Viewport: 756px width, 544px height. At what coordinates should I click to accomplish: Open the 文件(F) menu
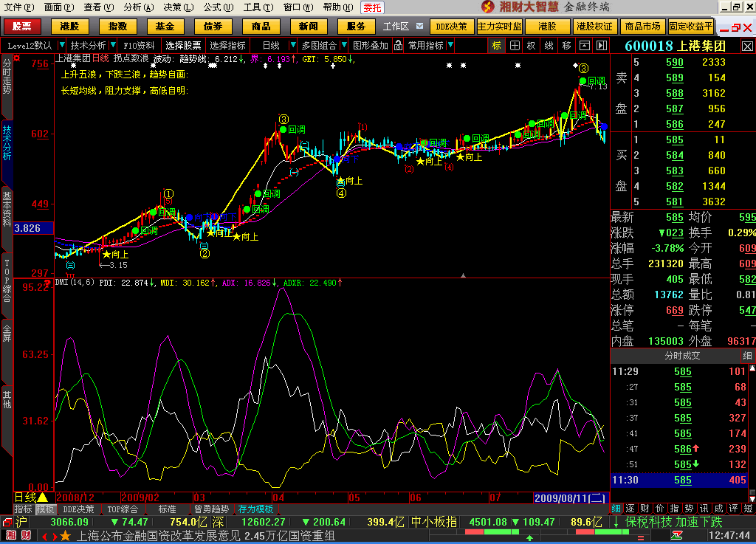pos(19,7)
